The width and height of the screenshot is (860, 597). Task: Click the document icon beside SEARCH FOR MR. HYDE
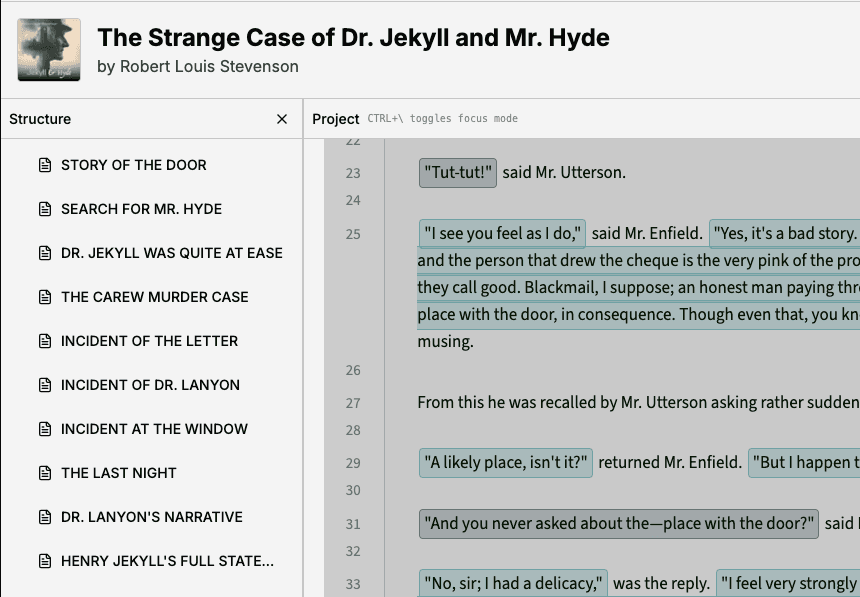pos(42,209)
